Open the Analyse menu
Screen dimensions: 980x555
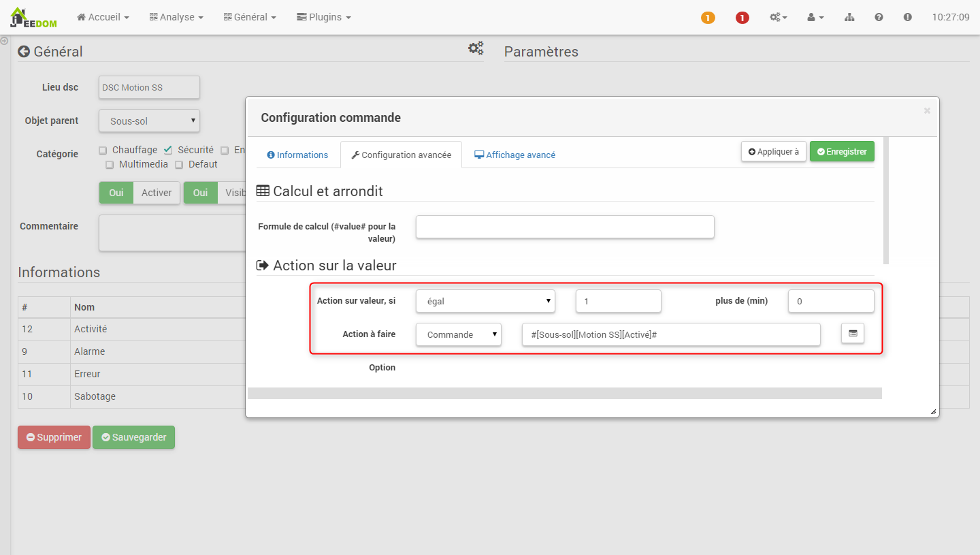[176, 17]
